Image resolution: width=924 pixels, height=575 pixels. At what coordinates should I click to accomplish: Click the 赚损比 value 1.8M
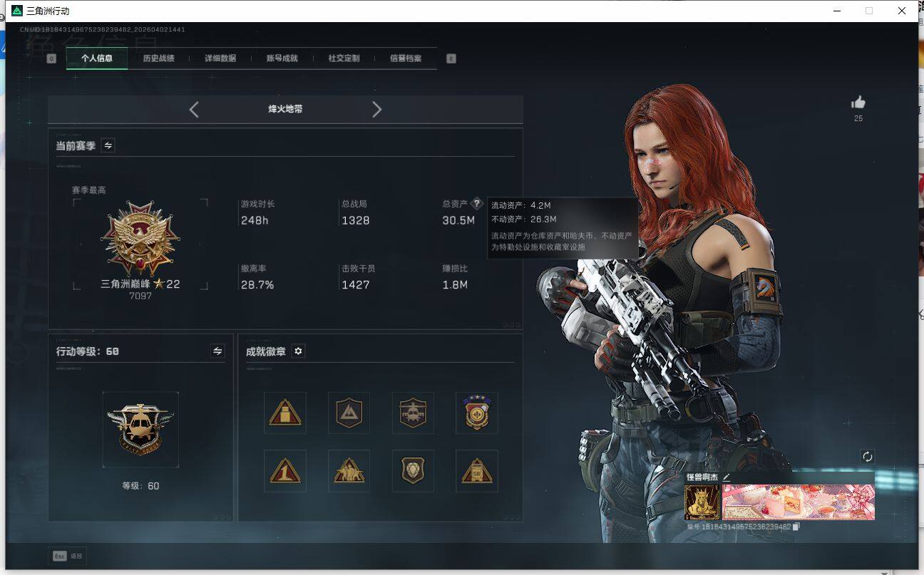click(x=455, y=285)
